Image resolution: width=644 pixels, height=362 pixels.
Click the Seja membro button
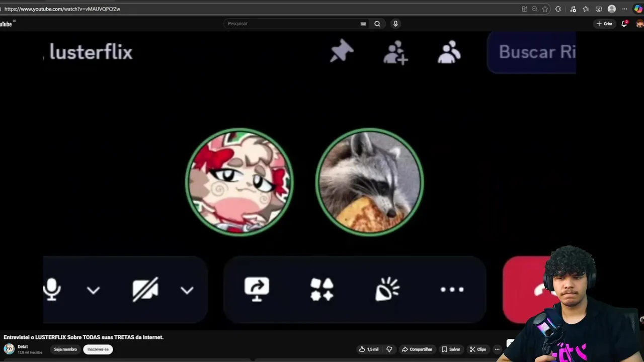(x=65, y=349)
